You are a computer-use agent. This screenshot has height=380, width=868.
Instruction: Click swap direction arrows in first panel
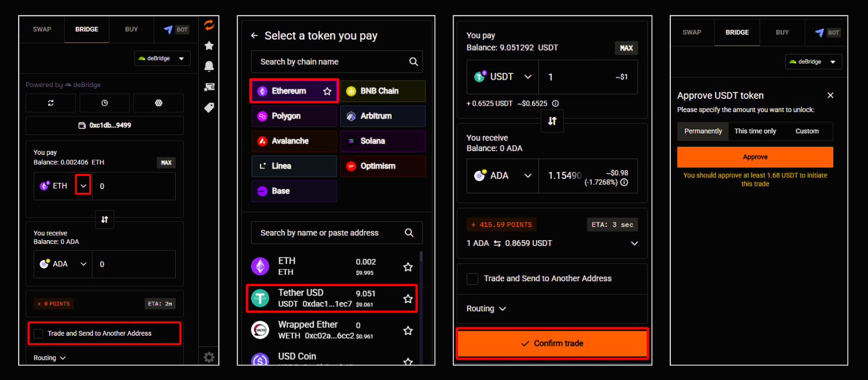(x=105, y=219)
